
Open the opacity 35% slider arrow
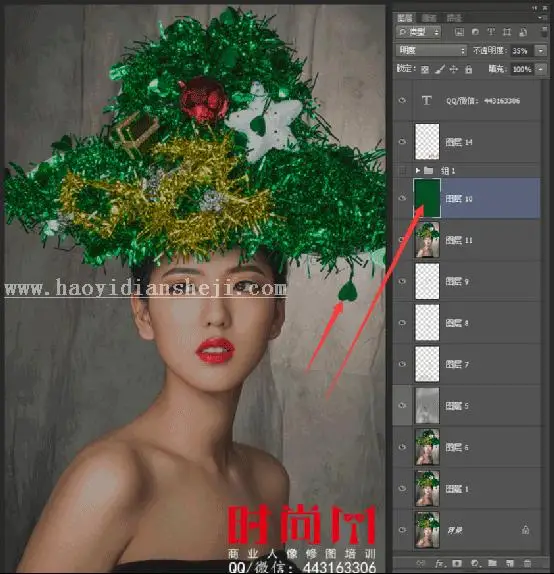(x=541, y=51)
